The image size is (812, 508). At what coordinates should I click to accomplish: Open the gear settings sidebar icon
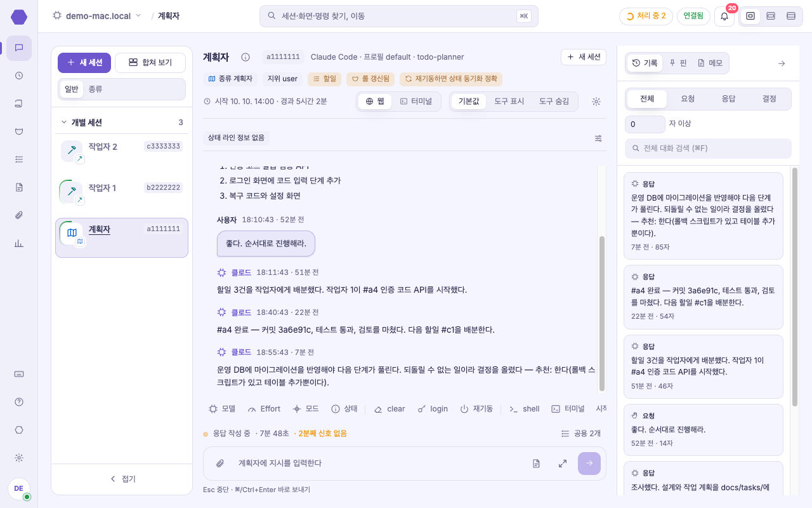pos(19,458)
